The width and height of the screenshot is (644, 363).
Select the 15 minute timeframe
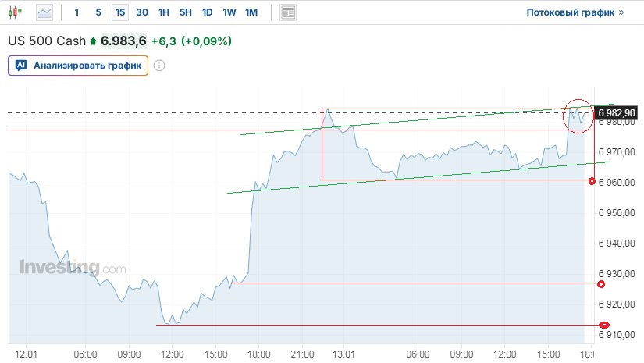(119, 12)
